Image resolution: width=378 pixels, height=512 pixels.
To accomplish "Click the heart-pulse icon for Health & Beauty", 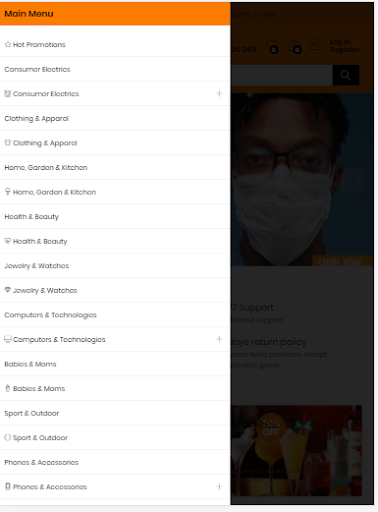I will coord(8,241).
